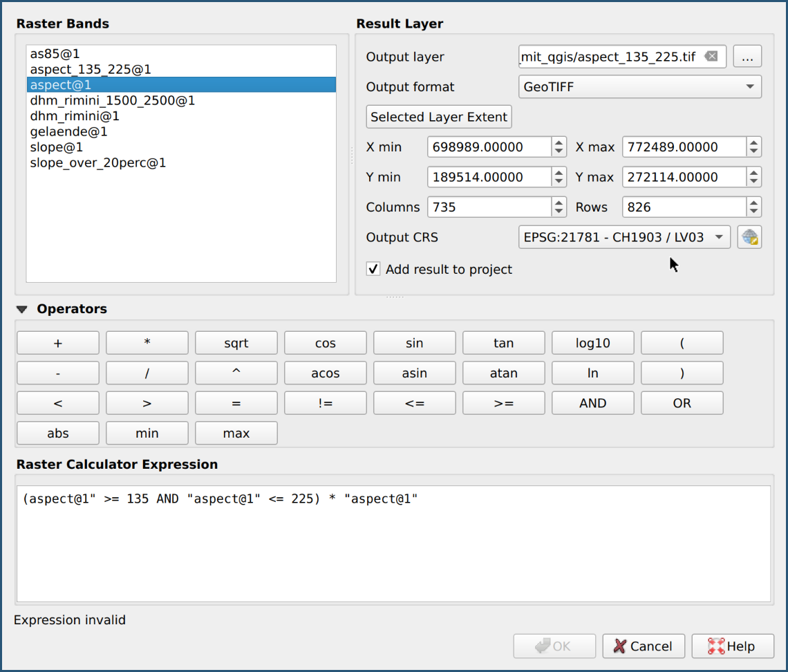Select slope@1 raster band
Screen dimensions: 788x672
pos(57,147)
